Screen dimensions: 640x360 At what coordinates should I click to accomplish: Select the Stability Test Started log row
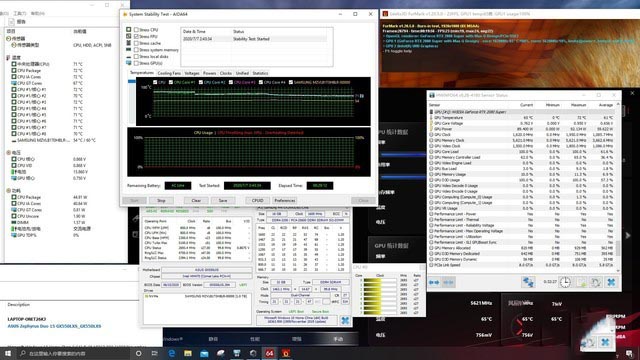254,39
